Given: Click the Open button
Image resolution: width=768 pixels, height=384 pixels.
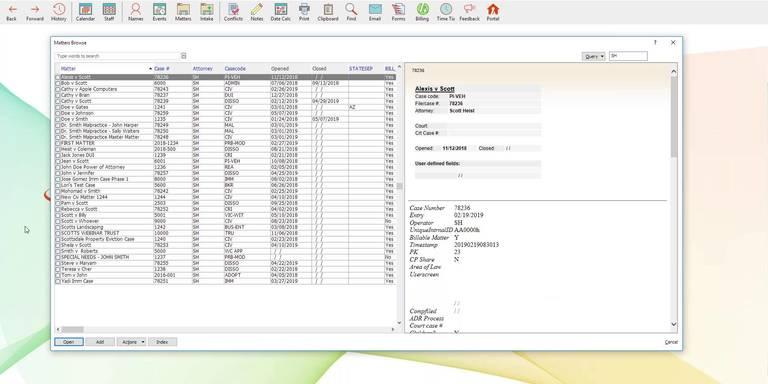Looking at the screenshot, I should point(69,342).
